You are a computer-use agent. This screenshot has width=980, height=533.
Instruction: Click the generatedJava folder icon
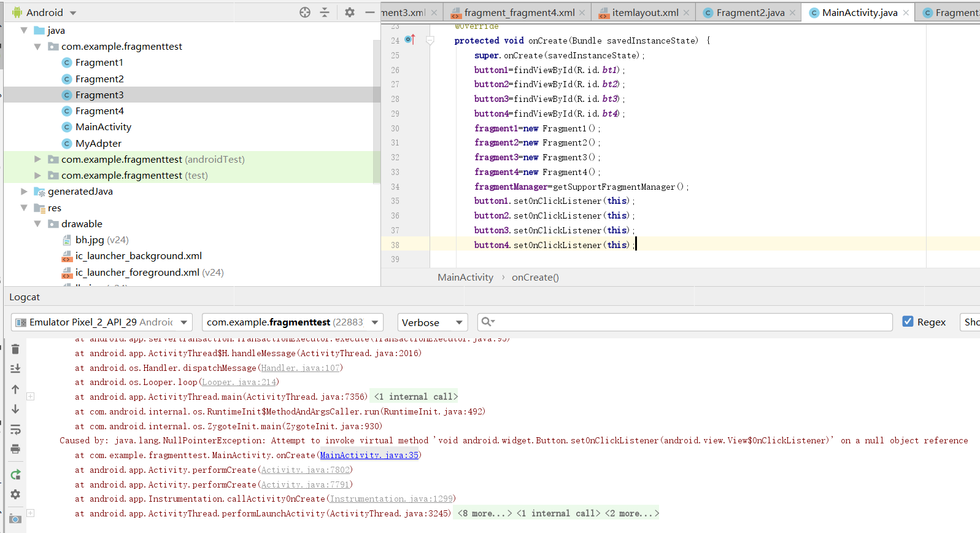click(39, 192)
